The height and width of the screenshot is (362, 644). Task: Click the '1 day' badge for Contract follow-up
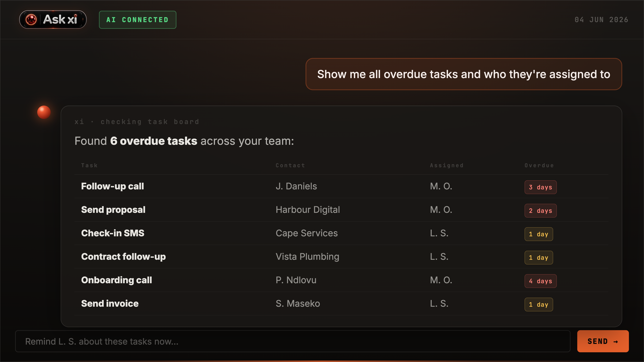539,258
